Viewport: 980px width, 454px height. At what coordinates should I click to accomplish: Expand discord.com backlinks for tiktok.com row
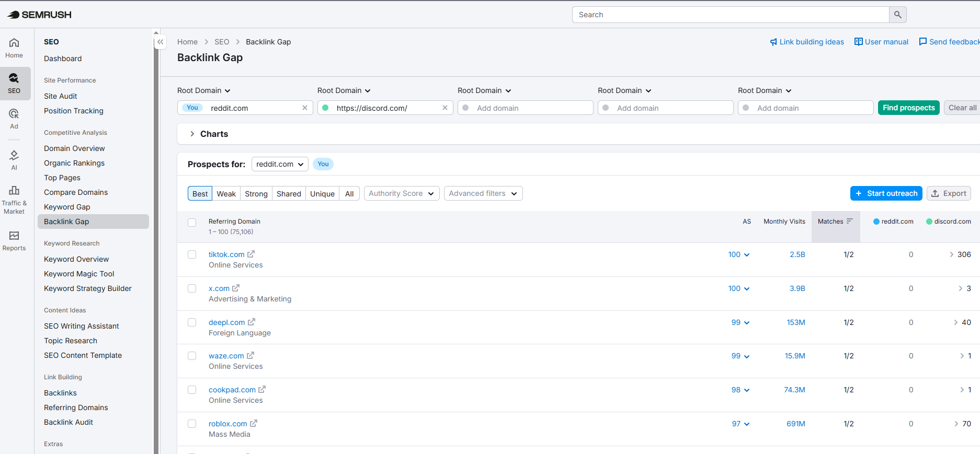[x=951, y=254]
